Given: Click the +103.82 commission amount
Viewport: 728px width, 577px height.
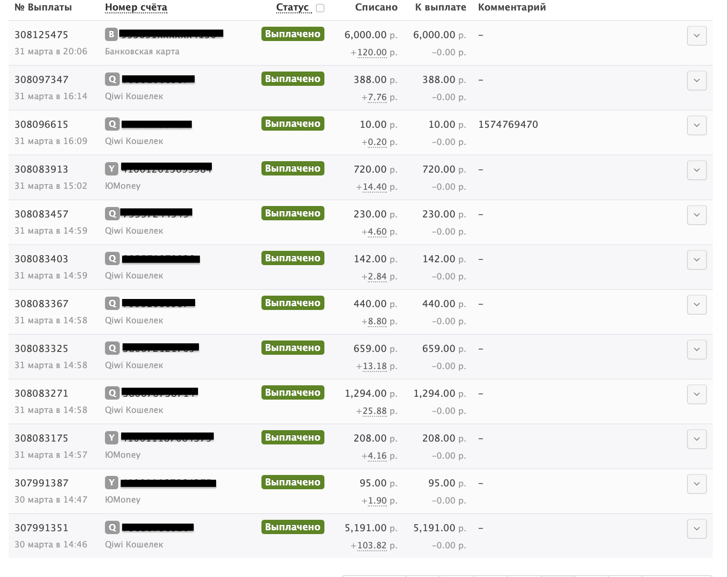Looking at the screenshot, I should pyautogui.click(x=372, y=546).
